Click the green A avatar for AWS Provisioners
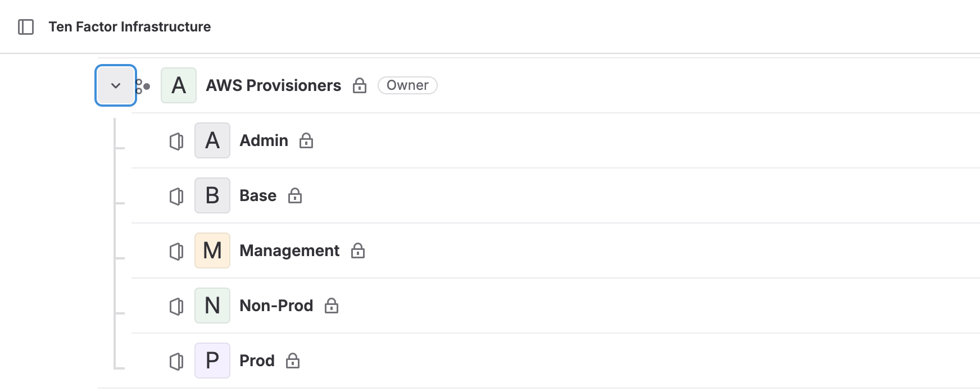This screenshot has width=980, height=392. coord(179,85)
